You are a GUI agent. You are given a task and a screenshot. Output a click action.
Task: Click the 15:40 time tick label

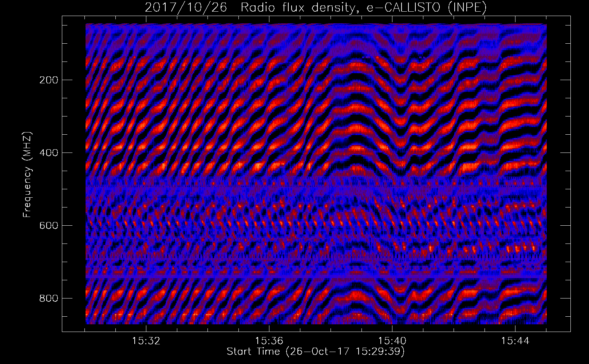pyautogui.click(x=392, y=341)
